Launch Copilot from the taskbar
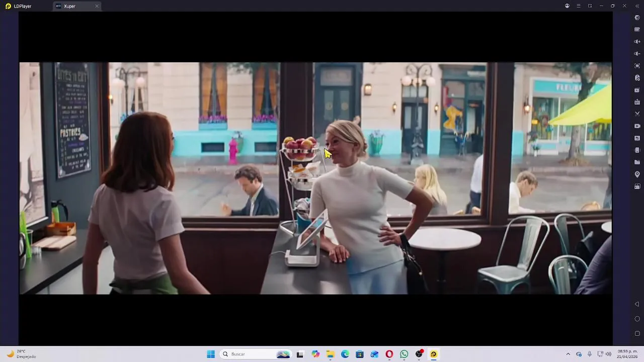The height and width of the screenshot is (362, 644). click(315, 354)
